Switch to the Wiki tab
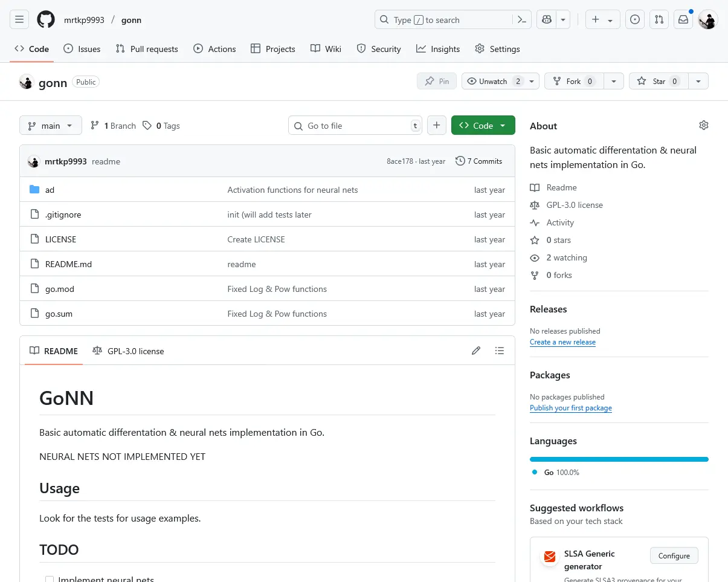Screen dimensions: 728x582 [326, 49]
